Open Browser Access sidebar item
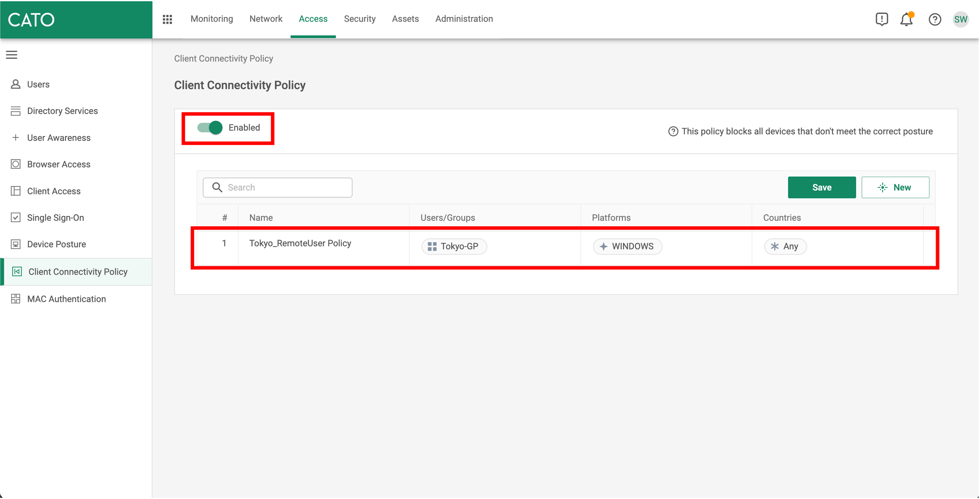 (76, 164)
